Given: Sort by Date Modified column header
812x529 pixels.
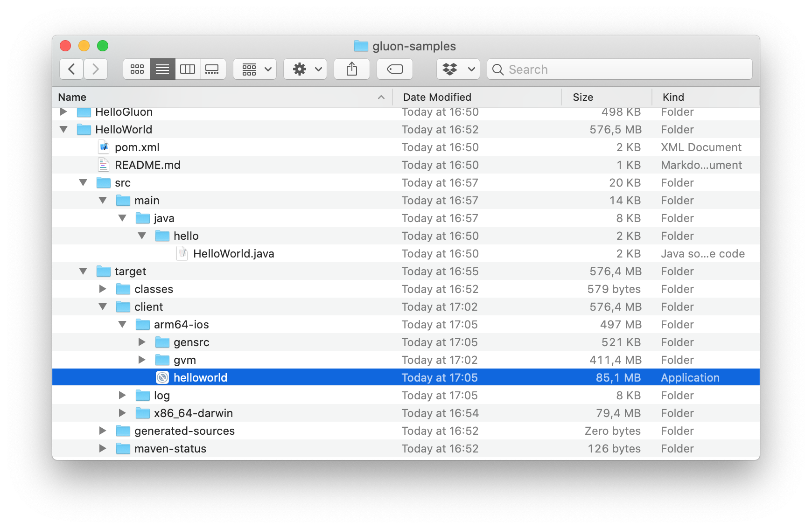Looking at the screenshot, I should (x=477, y=97).
